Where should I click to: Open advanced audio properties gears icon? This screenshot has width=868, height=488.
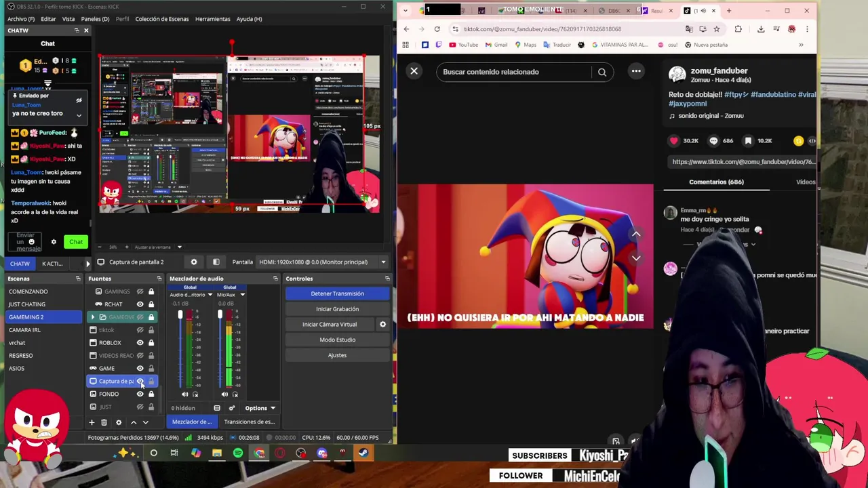coord(231,408)
